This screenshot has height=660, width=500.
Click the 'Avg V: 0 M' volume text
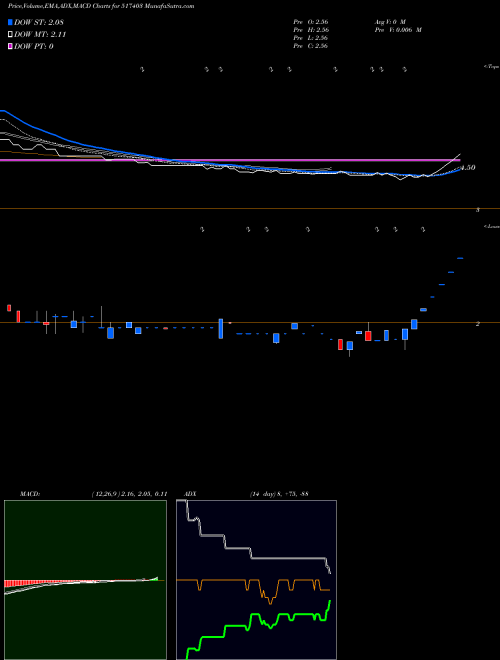(x=390, y=22)
